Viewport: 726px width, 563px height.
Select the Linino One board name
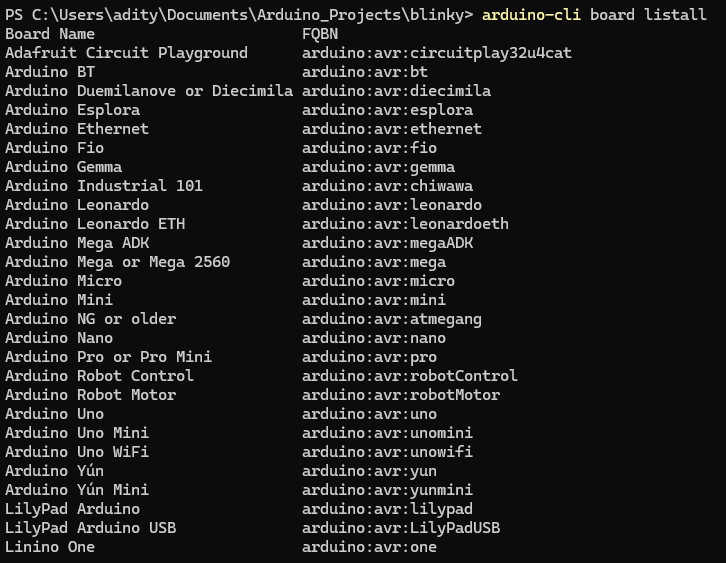point(50,546)
